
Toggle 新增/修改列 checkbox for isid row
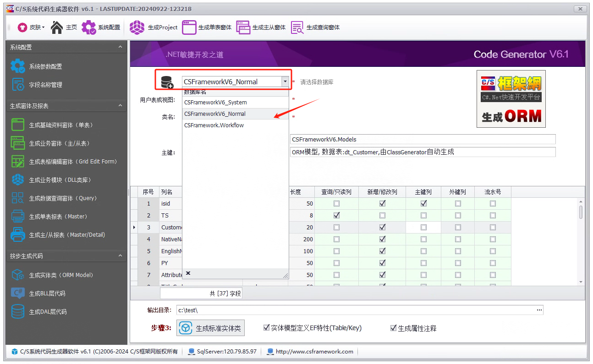pos(383,203)
